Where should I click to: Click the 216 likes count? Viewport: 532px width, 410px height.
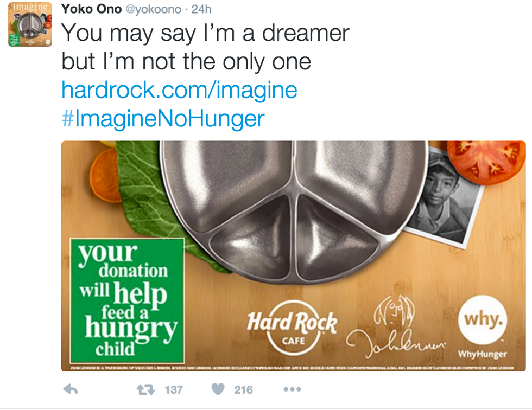pos(243,390)
